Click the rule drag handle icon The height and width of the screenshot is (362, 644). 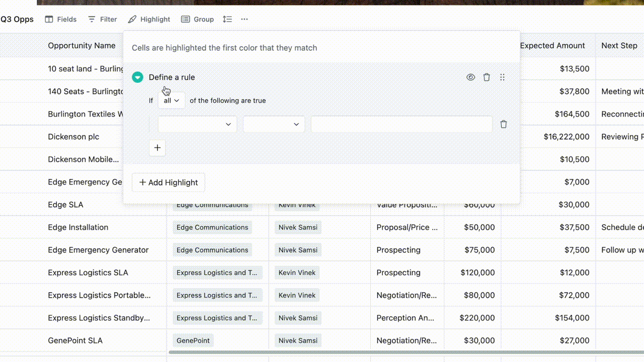(x=502, y=77)
